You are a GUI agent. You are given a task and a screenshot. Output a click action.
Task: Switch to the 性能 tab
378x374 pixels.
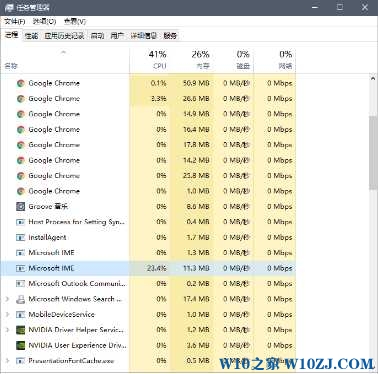(x=31, y=36)
